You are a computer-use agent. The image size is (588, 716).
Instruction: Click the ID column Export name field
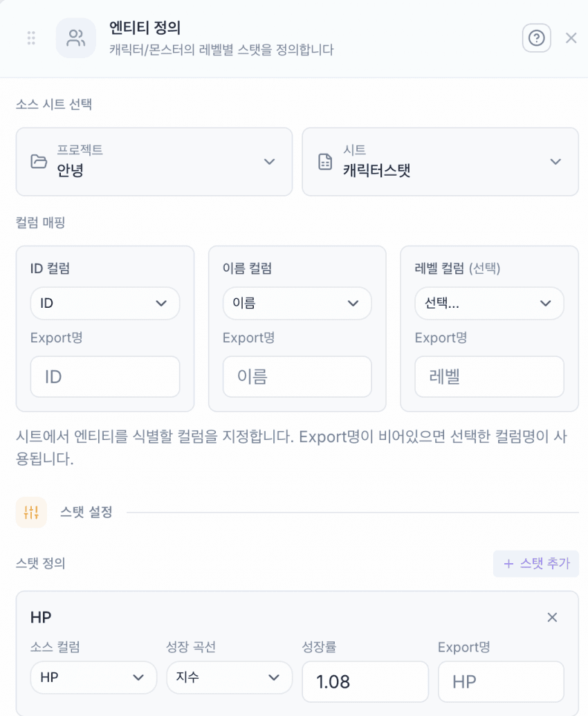pyautogui.click(x=105, y=377)
